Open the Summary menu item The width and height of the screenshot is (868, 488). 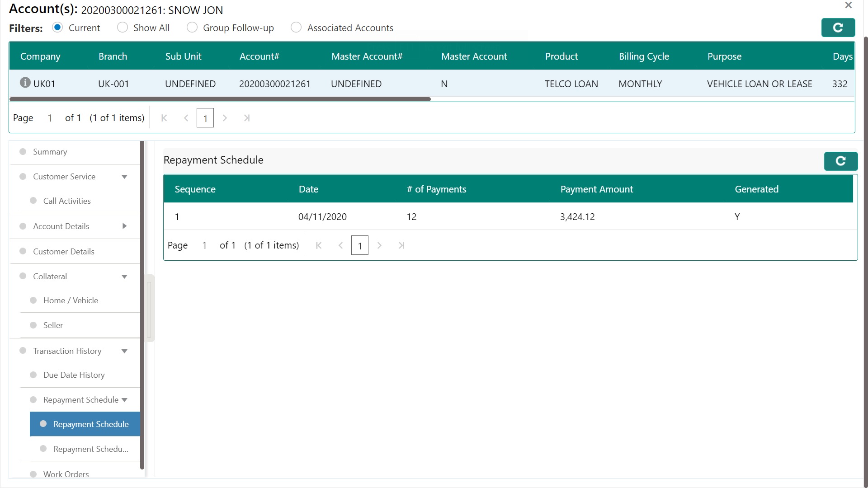[x=50, y=152]
